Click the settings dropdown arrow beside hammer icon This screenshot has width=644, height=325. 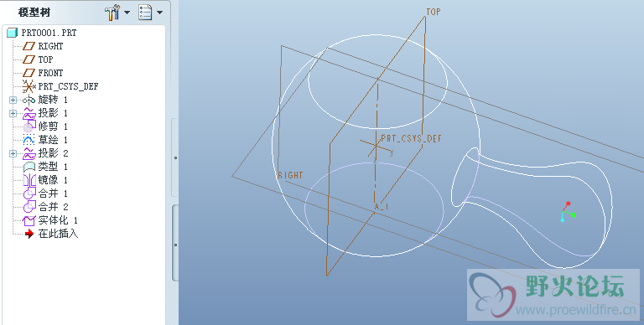(x=127, y=13)
